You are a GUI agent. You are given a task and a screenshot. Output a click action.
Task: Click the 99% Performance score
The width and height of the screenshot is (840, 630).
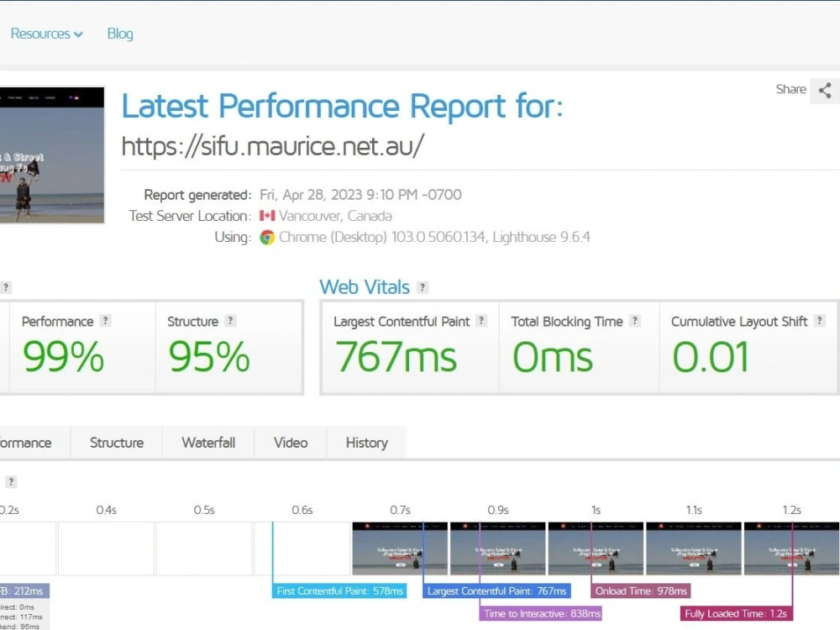click(x=63, y=357)
